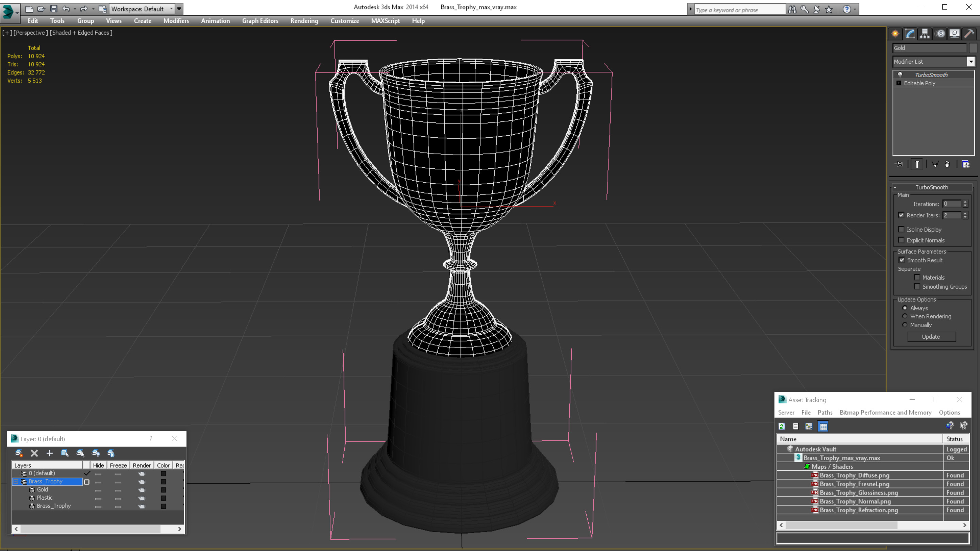Open the Rendering menu
The width and height of the screenshot is (980, 551).
tap(304, 21)
